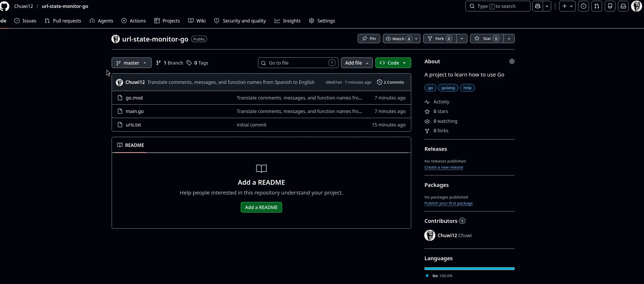Focus the Go to file field
Viewport: 644px width, 284px height.
[298, 63]
